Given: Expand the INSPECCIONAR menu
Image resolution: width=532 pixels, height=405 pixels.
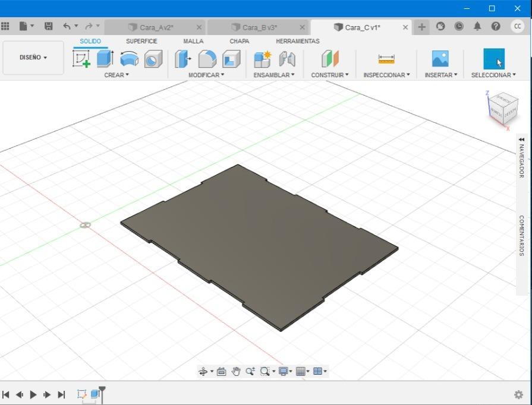Looking at the screenshot, I should 387,75.
